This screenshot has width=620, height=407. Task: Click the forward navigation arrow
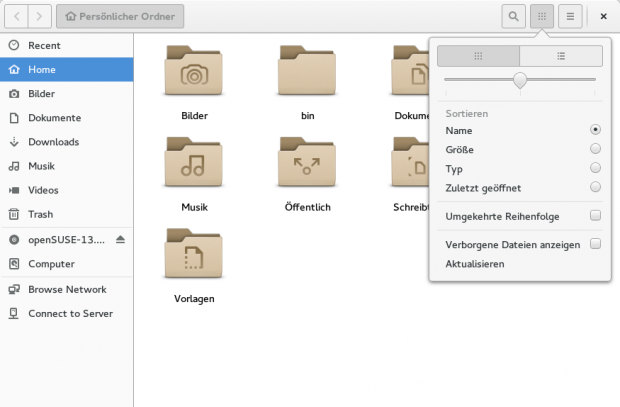point(40,16)
